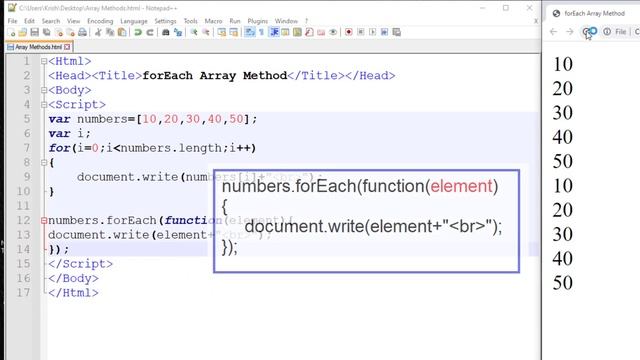Open the ? help menu
Image resolution: width=640 pixels, height=360 pixels.
click(x=307, y=21)
